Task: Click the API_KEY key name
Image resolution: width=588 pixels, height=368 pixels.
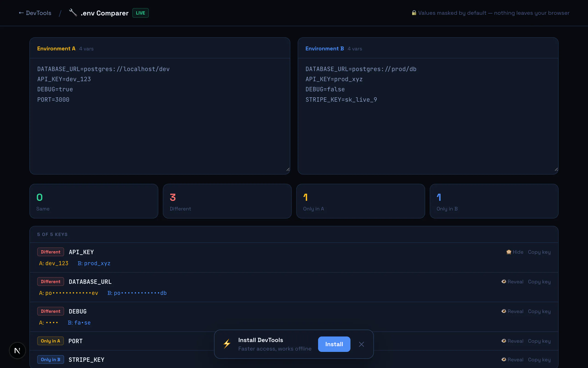Action: point(81,252)
